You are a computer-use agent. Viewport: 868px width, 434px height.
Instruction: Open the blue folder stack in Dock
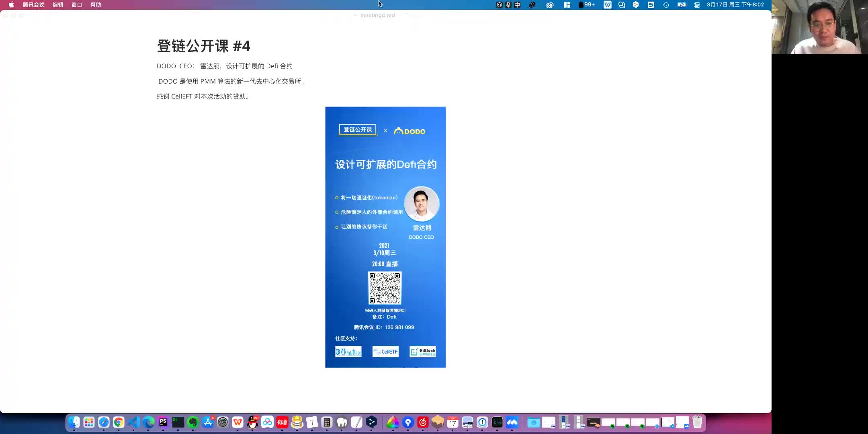click(534, 422)
